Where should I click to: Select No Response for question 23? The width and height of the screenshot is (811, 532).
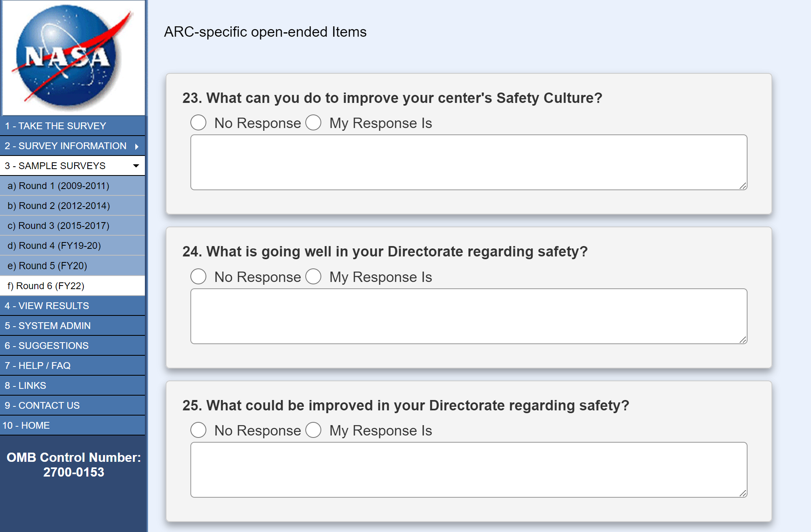coord(198,123)
